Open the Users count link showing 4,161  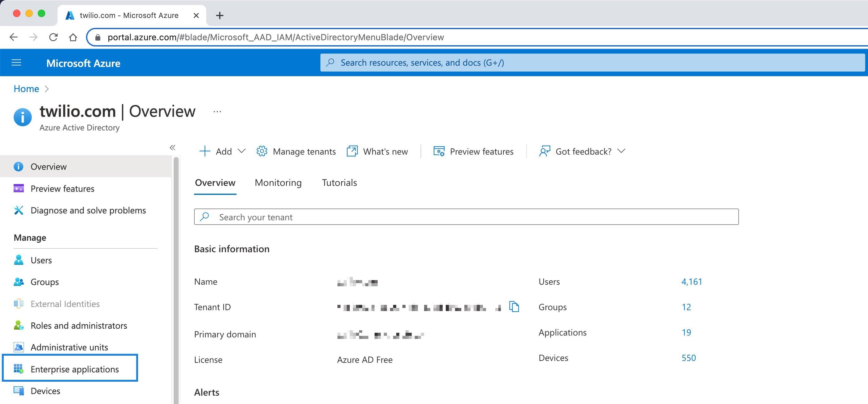[691, 282]
